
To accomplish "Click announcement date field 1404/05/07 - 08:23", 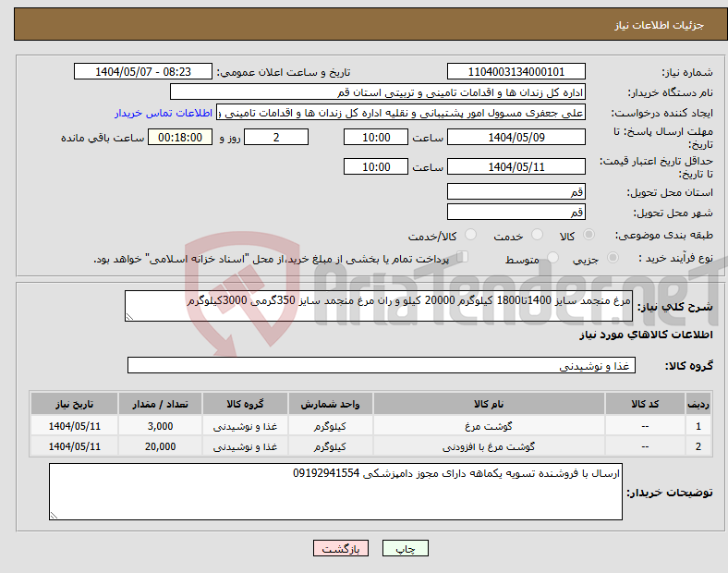I will pos(143,71).
